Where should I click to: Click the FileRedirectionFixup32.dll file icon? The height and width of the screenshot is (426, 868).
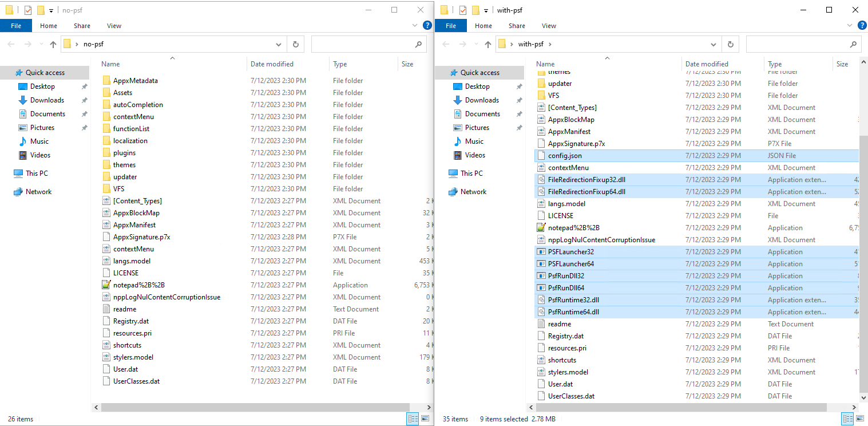click(541, 180)
